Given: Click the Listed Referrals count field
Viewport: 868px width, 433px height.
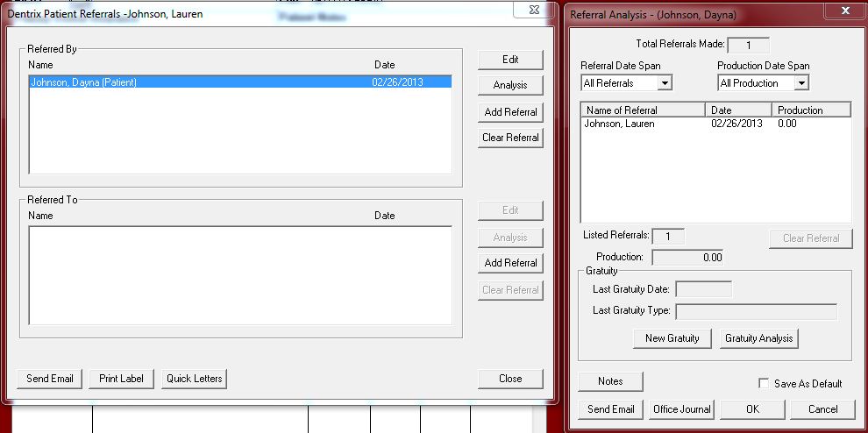Looking at the screenshot, I should 668,237.
